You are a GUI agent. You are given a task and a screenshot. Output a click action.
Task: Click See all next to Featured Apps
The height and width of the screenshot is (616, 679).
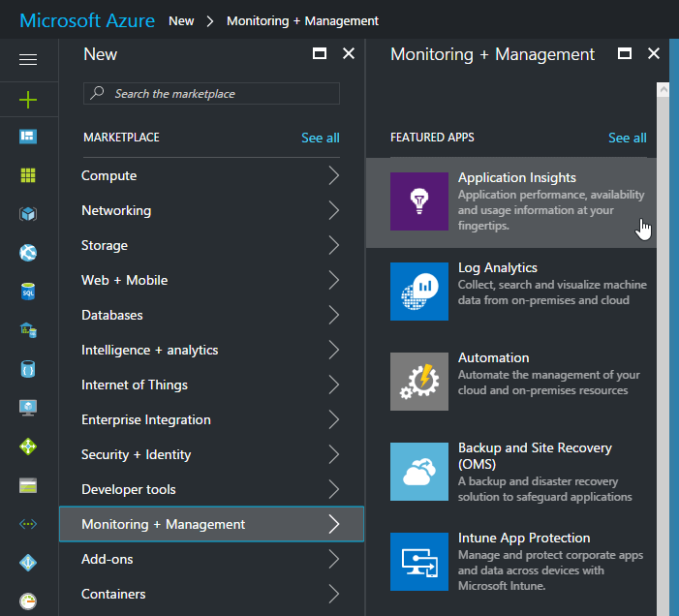(x=627, y=138)
